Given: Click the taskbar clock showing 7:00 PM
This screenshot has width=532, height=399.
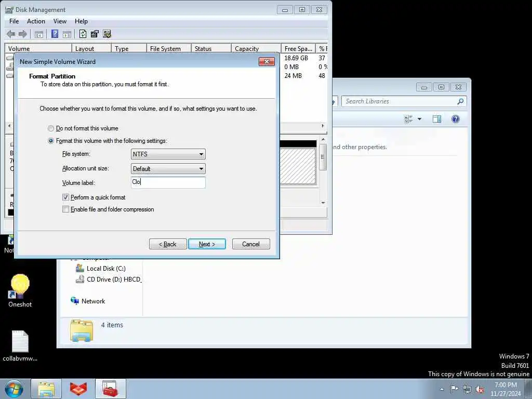Looking at the screenshot, I should click(x=506, y=389).
